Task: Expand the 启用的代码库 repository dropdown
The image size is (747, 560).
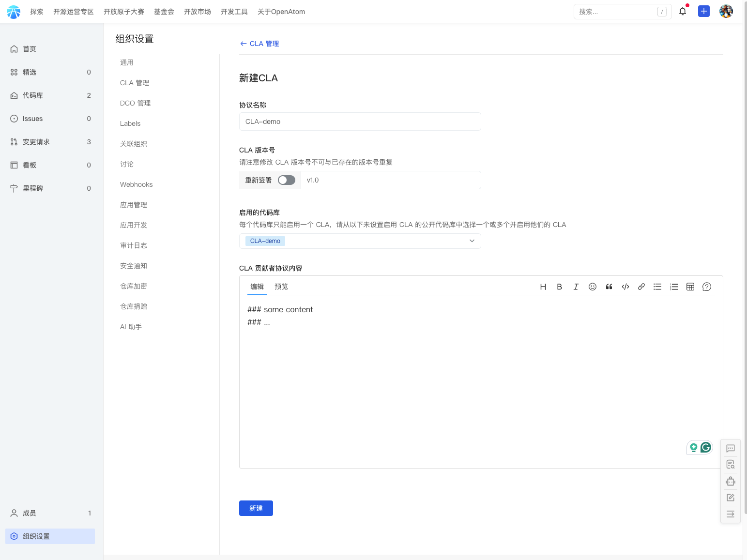Action: [x=472, y=241]
